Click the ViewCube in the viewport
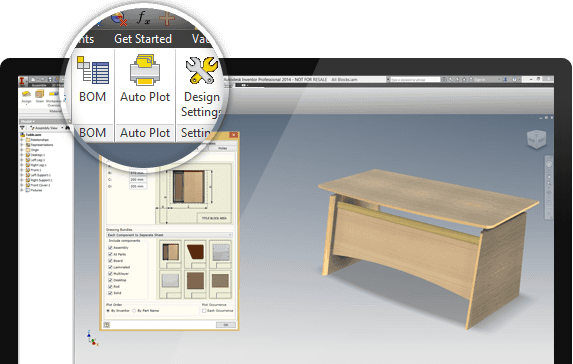Image resolution: width=573 pixels, height=364 pixels. click(x=536, y=139)
